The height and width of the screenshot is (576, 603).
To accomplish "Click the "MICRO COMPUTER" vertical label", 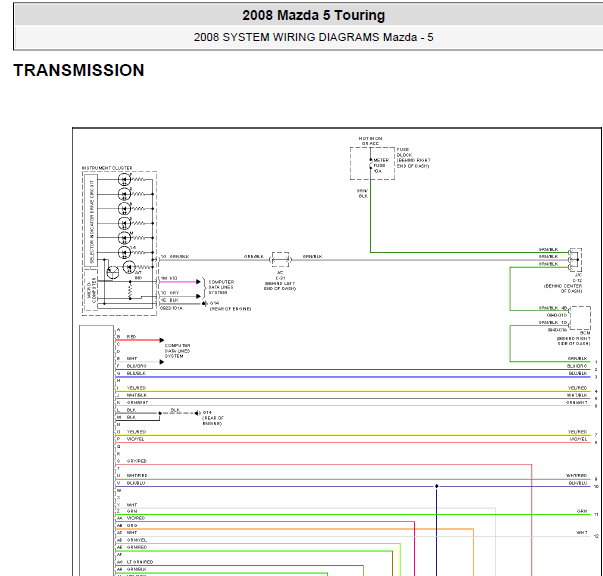I will point(91,290).
